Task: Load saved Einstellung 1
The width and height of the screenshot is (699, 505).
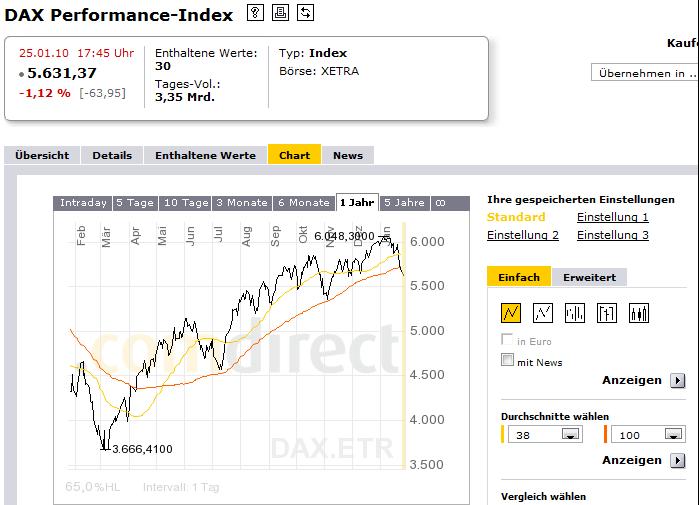Action: click(613, 217)
